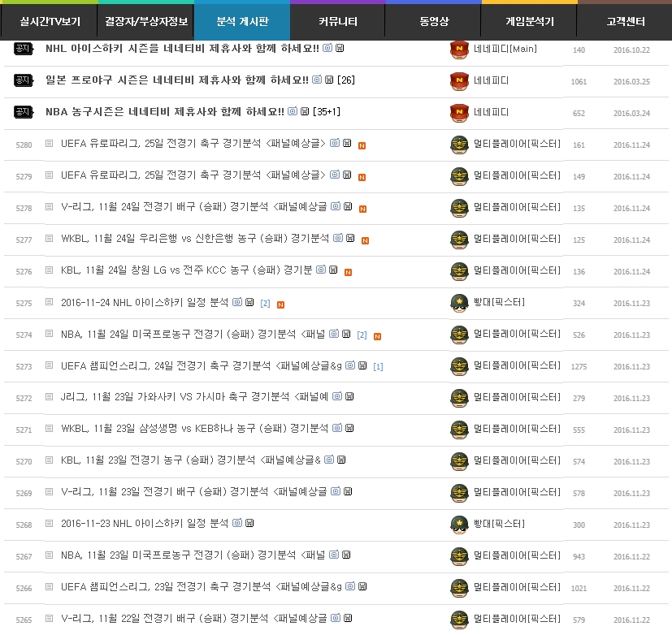This screenshot has height=635, width=672.
Task: Click [2] comments on 2016-11-24 NHL post
Action: (265, 304)
